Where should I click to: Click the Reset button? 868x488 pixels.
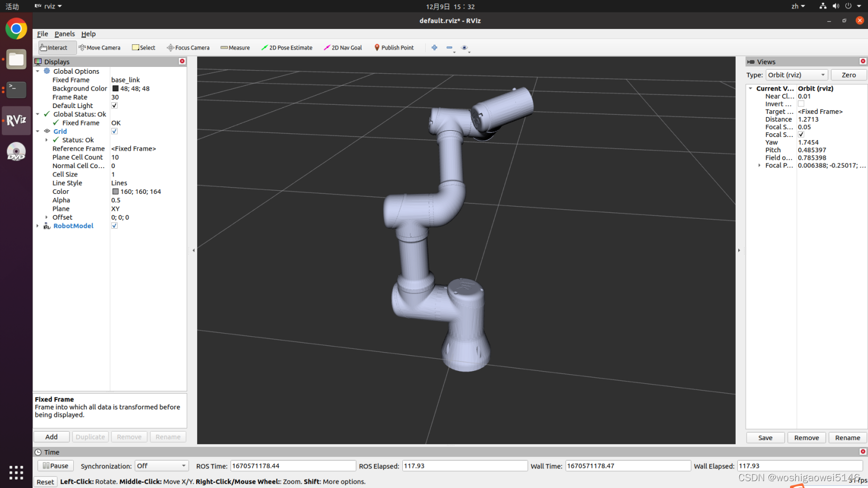[45, 482]
